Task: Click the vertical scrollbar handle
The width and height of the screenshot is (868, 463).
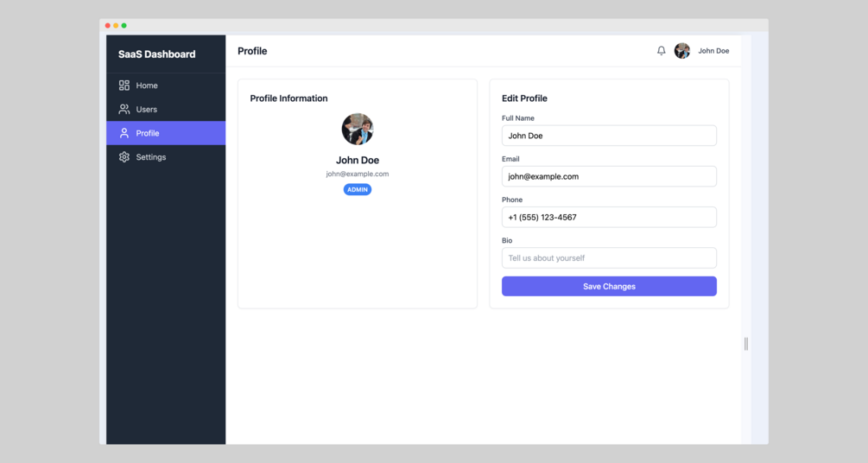Action: (746, 344)
